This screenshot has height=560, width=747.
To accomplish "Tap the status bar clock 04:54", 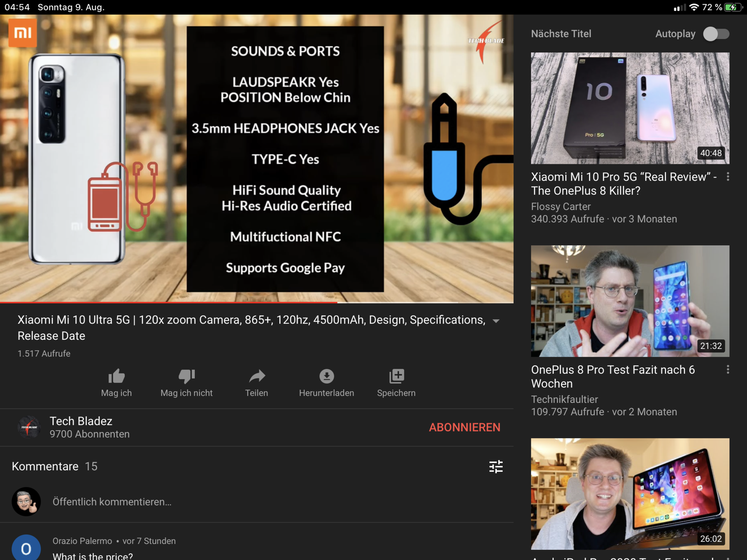I will pos(17,7).
